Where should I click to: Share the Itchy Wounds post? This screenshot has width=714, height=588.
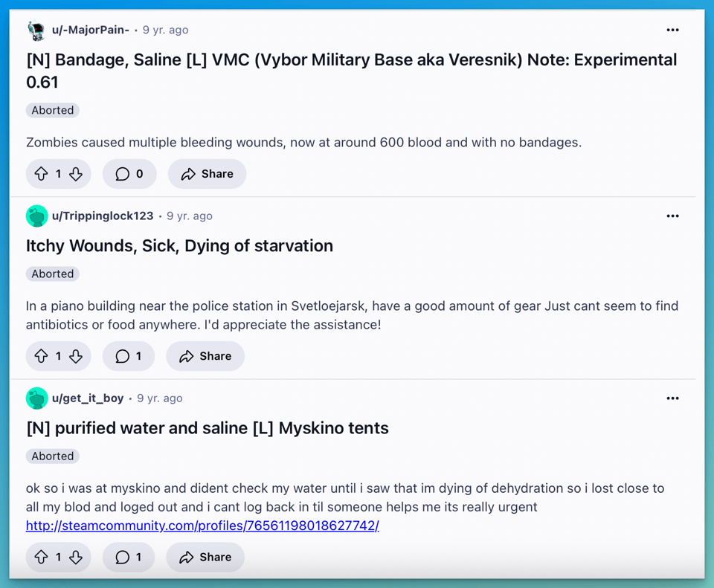[x=205, y=356]
